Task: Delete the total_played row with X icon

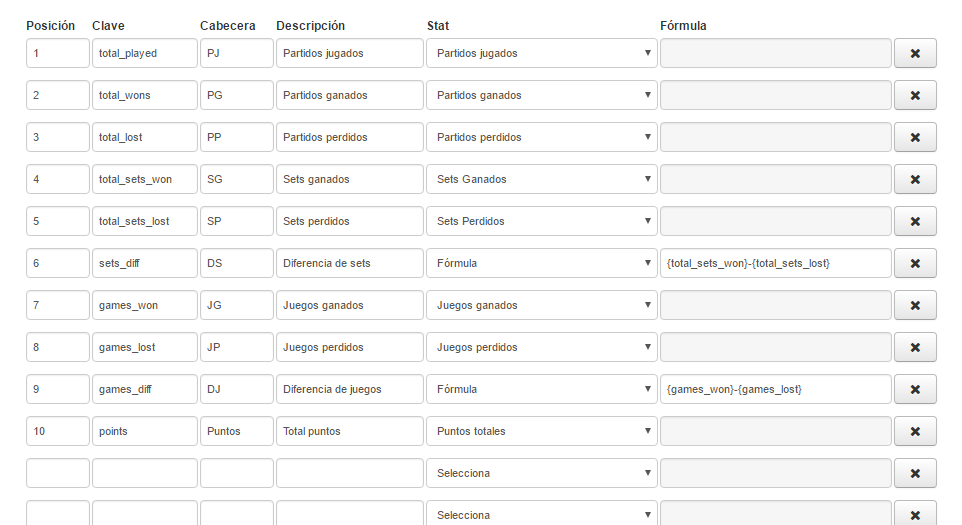Action: tap(915, 53)
